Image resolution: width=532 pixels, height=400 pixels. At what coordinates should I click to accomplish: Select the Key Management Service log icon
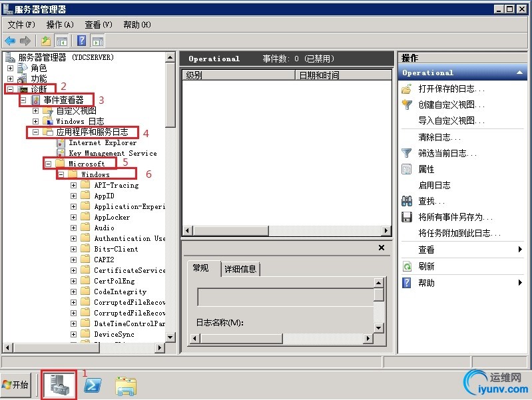[61, 153]
